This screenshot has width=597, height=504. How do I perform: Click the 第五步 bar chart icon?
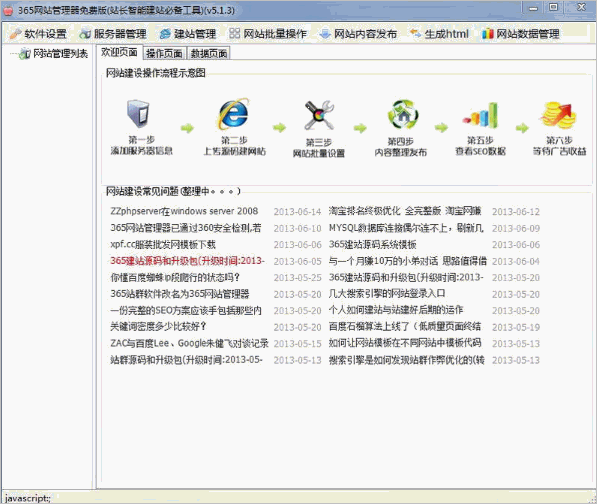[x=480, y=115]
